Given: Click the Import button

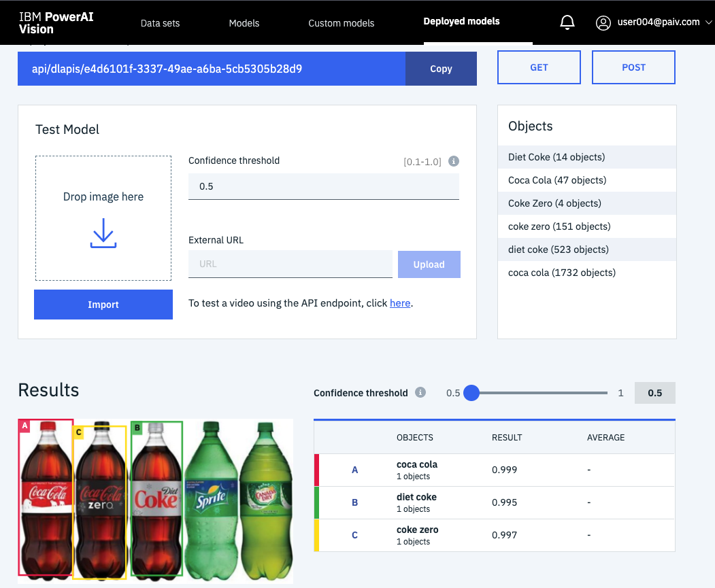Looking at the screenshot, I should point(103,305).
